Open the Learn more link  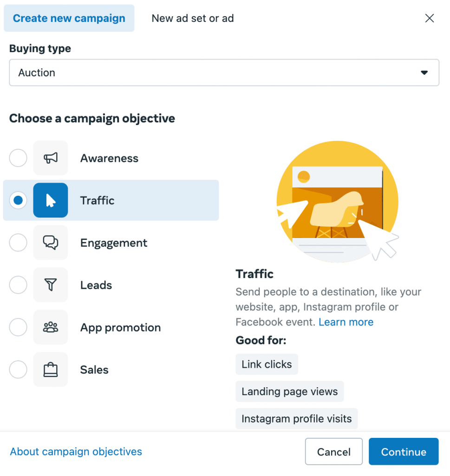click(346, 322)
